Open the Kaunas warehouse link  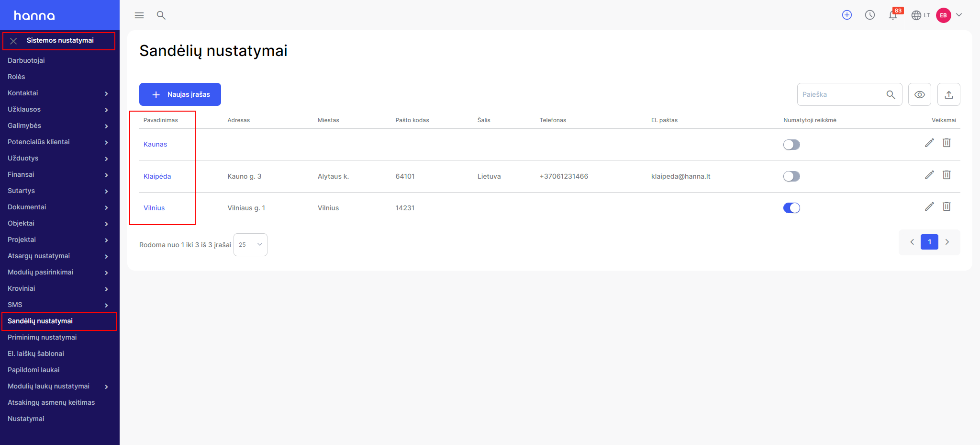pos(155,144)
